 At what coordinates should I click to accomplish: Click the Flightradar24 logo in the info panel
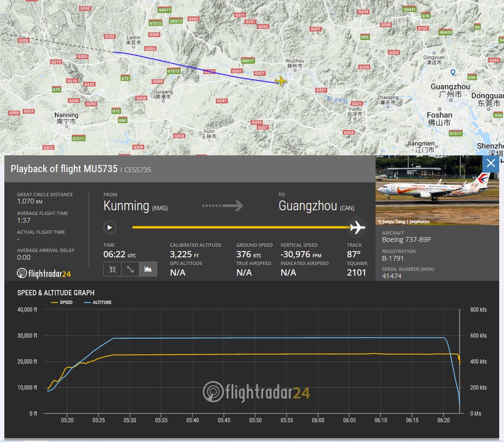[44, 274]
